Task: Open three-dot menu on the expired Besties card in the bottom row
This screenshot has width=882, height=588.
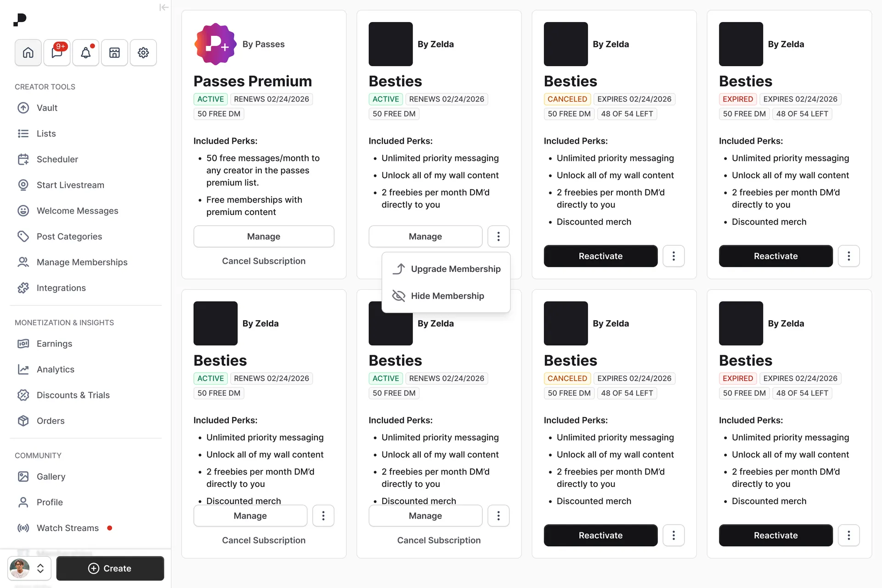Action: click(x=848, y=535)
